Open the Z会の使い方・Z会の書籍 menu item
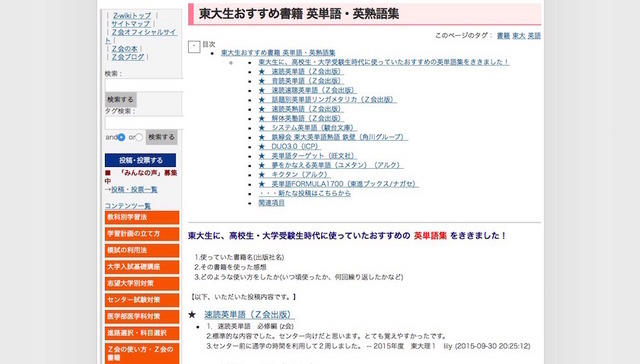This screenshot has height=364, width=640. (x=142, y=353)
